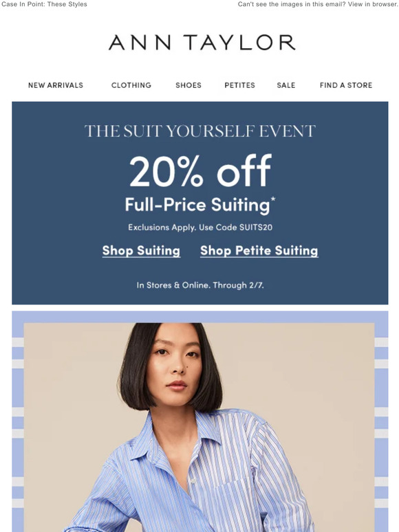Click the Case In Point preheader text
The image size is (399, 532).
click(44, 4)
